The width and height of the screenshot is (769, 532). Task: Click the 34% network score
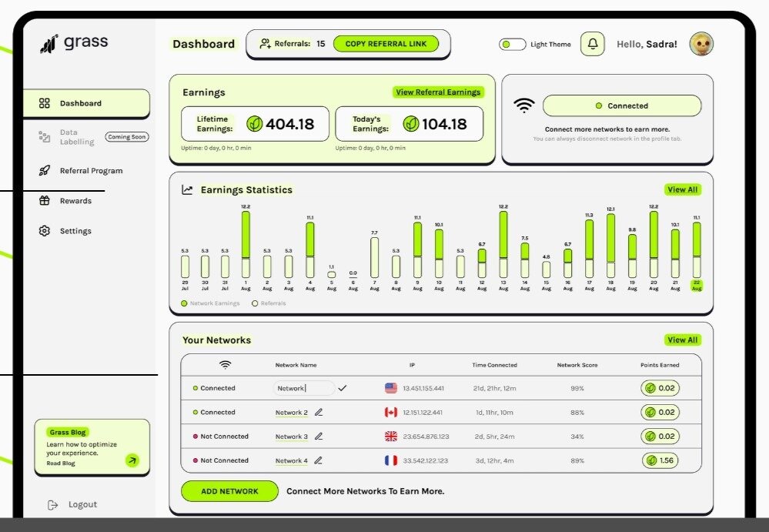pyautogui.click(x=577, y=437)
